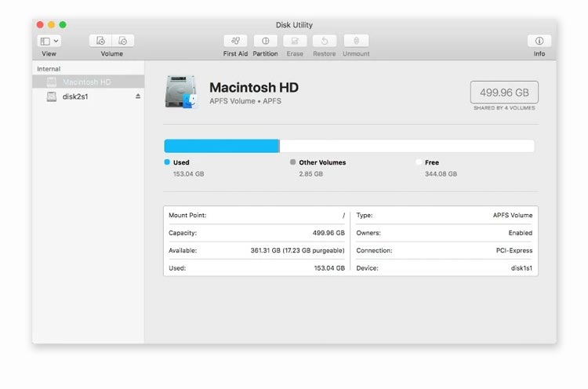Click the 499.96 GB capacity box
The height and width of the screenshot is (389, 588).
pos(504,93)
